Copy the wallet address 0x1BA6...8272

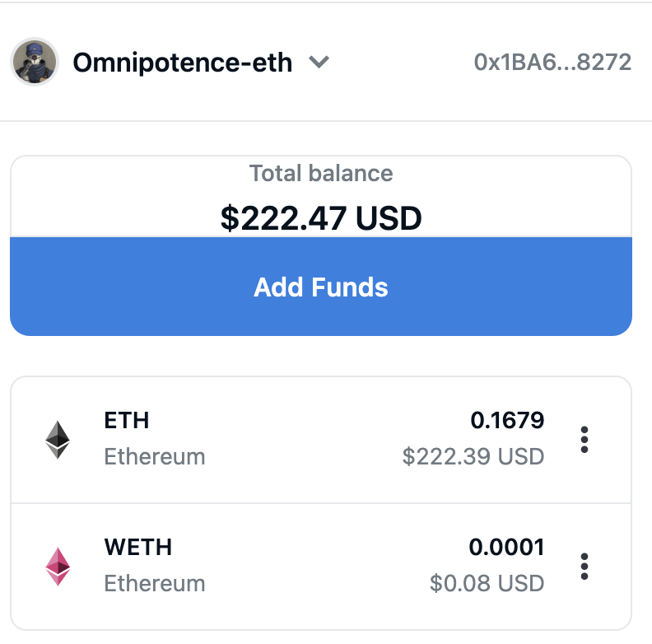click(552, 63)
